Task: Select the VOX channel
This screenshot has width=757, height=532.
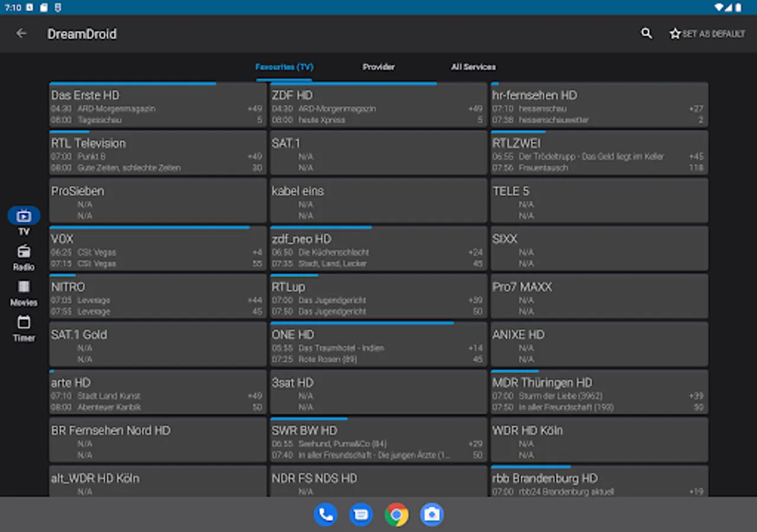Action: click(158, 248)
